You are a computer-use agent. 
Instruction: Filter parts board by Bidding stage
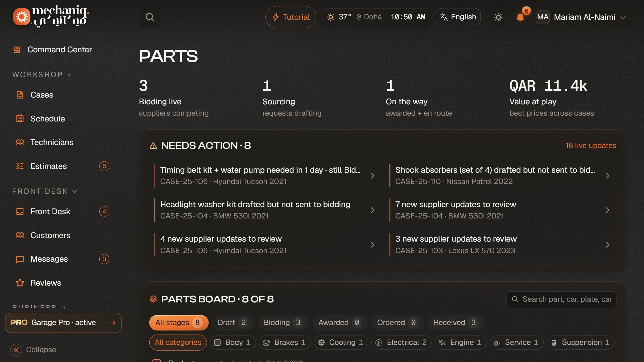(x=283, y=323)
